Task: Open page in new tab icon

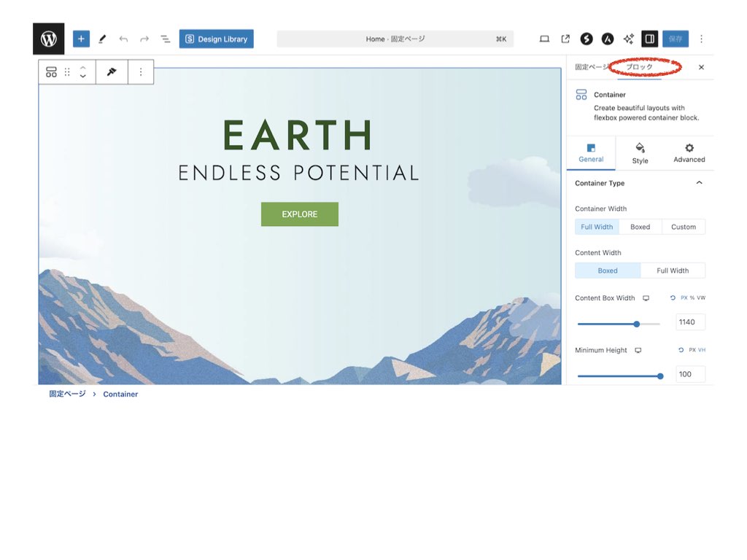Action: [565, 39]
